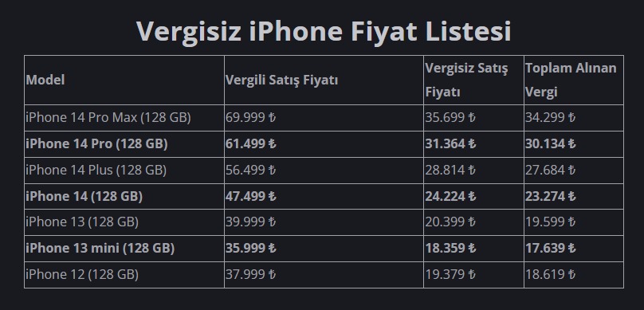Click the Vergisiz iPhone Fiyat Listesi heading
This screenshot has height=310, width=644.
[324, 32]
